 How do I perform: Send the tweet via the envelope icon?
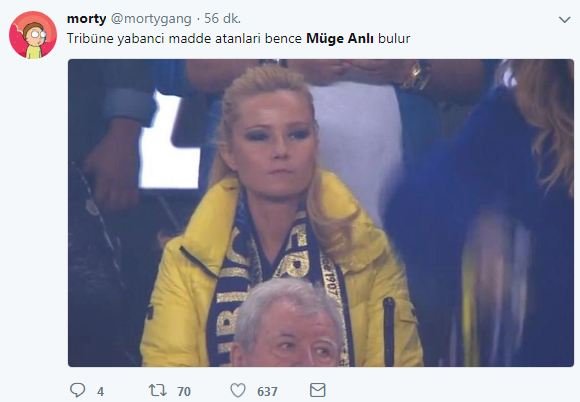(317, 390)
